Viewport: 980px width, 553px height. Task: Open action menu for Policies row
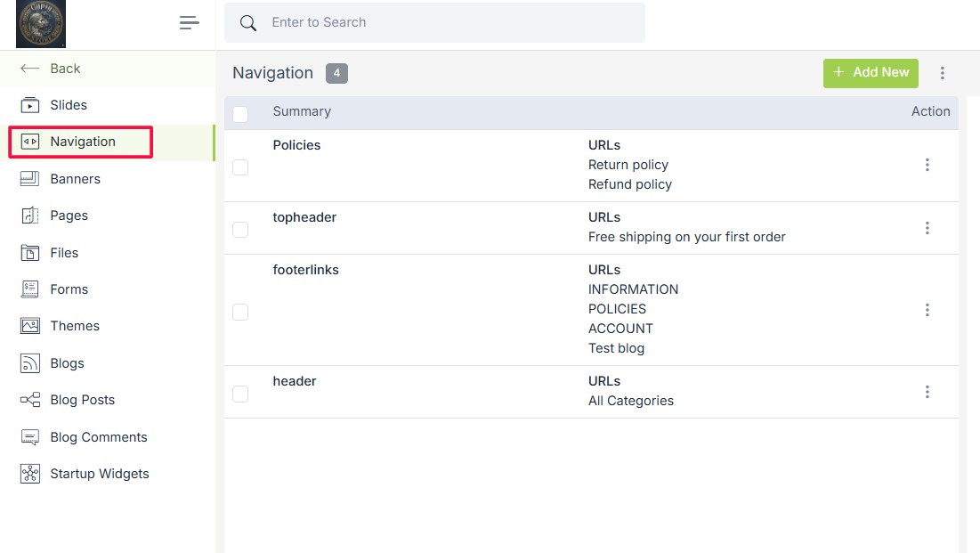[927, 165]
